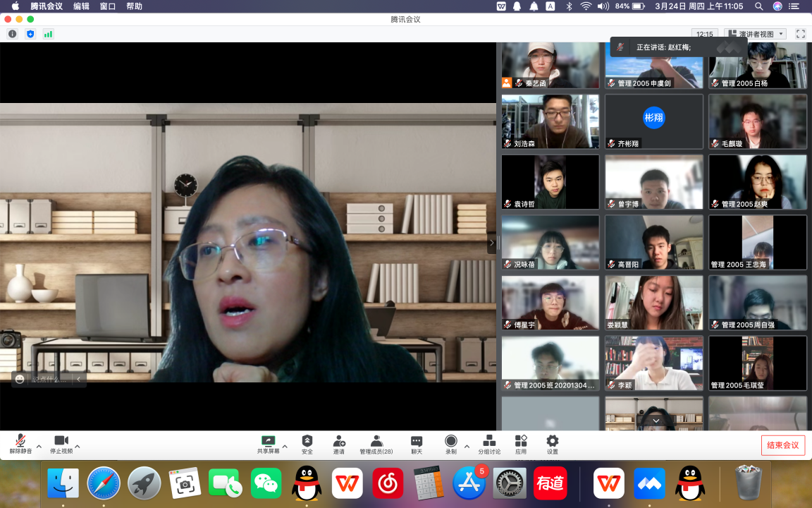Viewport: 812px width, 508px height.
Task: Check the green network signal indicator
Action: coord(49,34)
